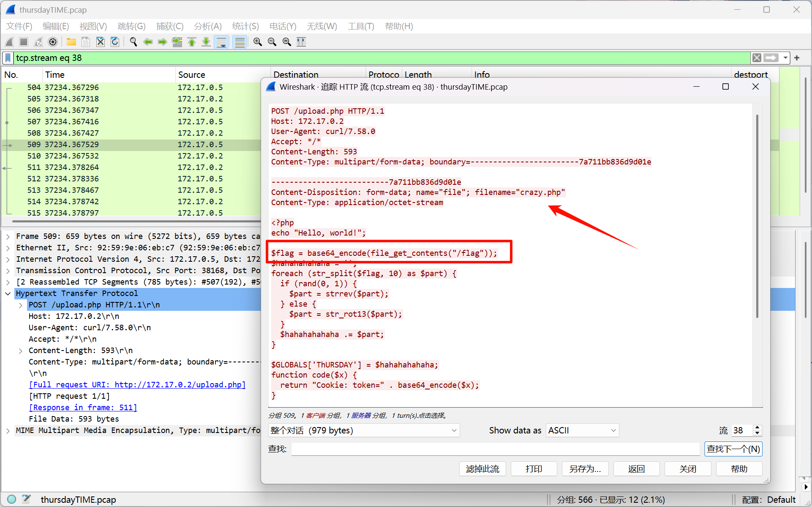Toggle auto-scroll during live capture
The image size is (812, 507).
pos(221,42)
